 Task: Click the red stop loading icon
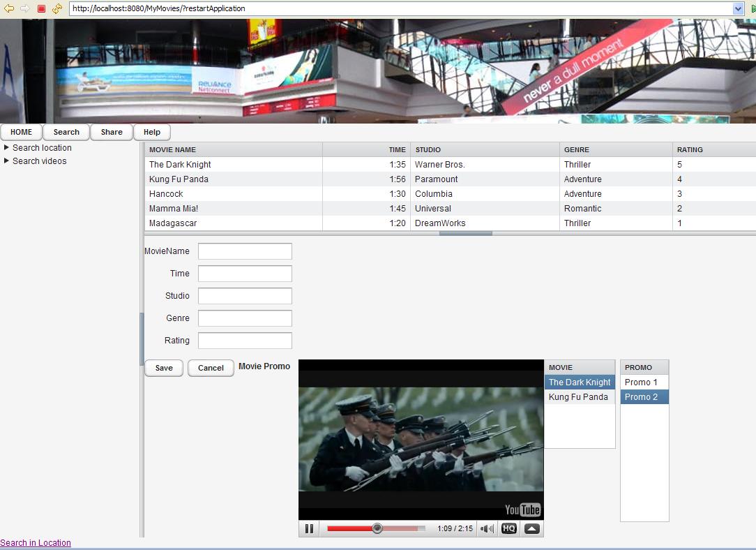click(x=41, y=8)
